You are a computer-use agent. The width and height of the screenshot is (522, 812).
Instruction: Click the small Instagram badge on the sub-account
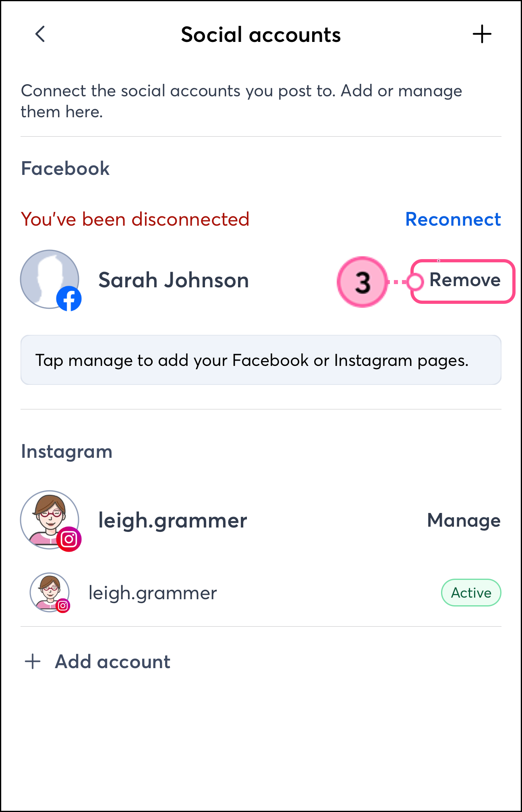63,605
